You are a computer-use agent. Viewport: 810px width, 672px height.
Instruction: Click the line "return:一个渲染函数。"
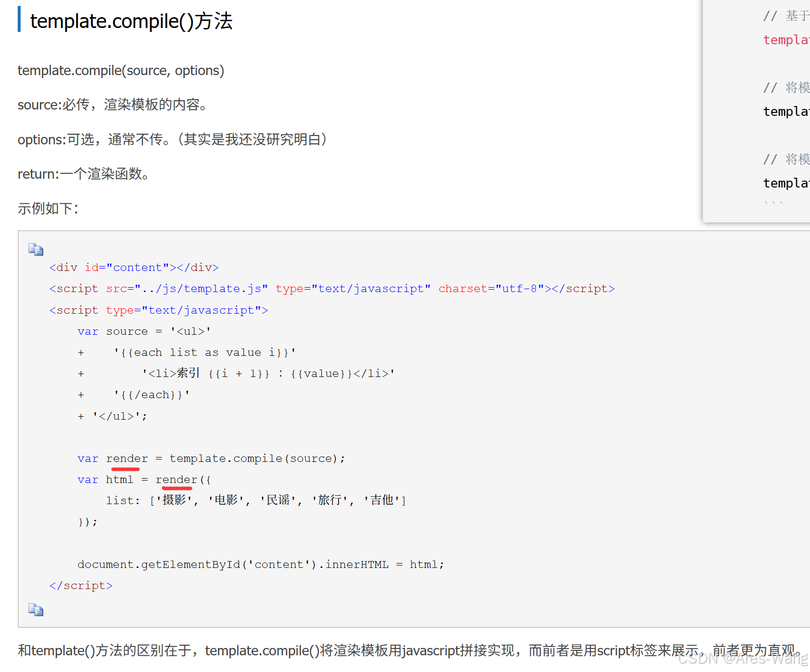(84, 174)
